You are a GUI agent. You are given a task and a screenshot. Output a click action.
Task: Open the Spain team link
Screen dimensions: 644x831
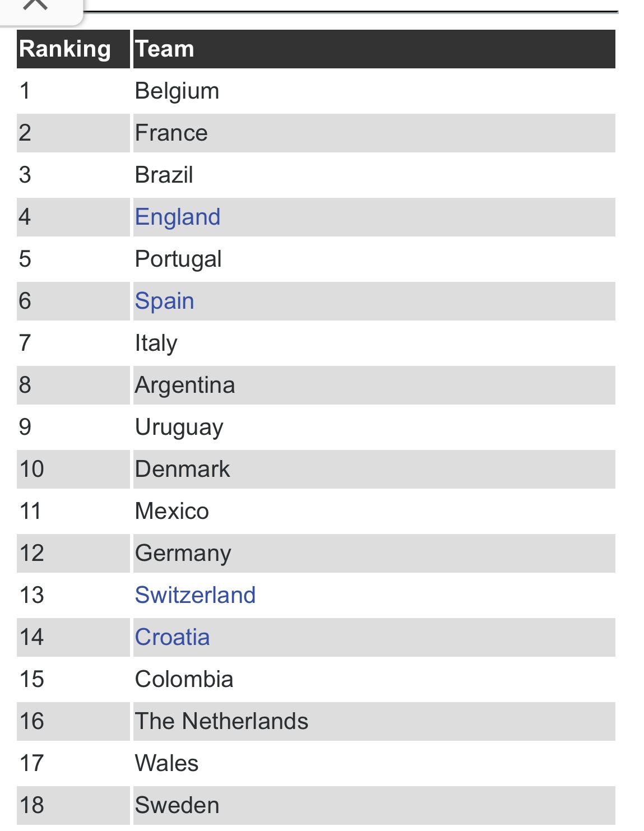(164, 301)
